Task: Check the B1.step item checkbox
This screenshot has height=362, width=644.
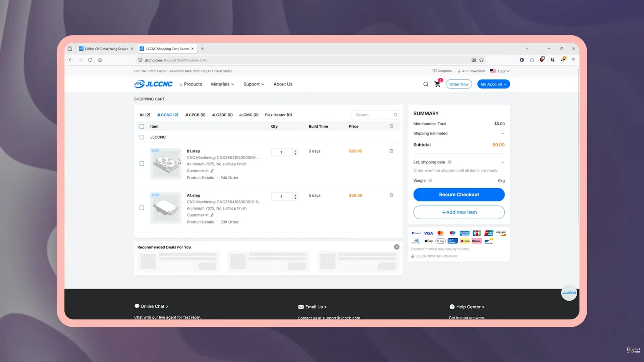Action: click(x=142, y=164)
